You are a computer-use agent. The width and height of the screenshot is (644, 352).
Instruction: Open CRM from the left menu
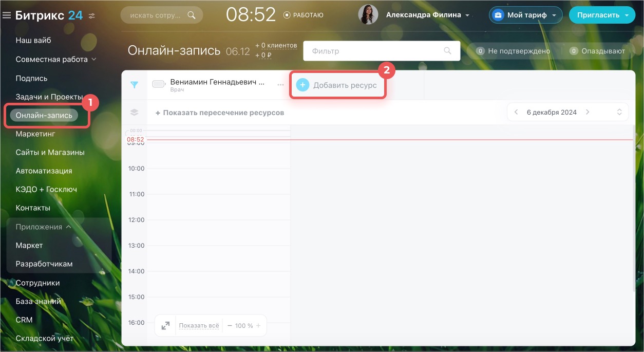click(24, 320)
